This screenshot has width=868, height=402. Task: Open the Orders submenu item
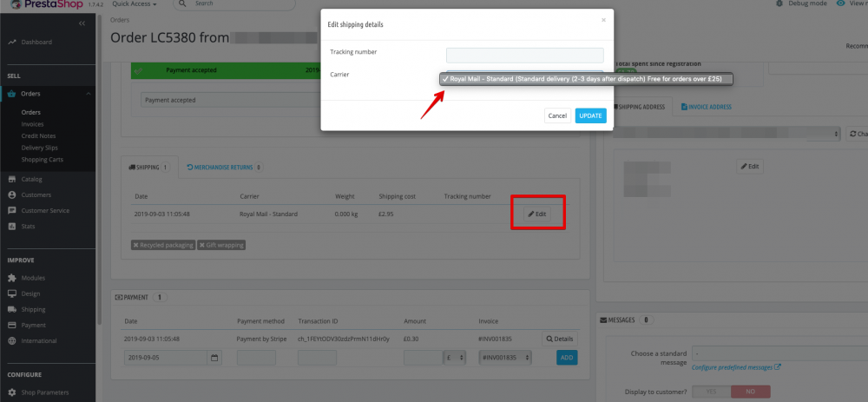(x=31, y=112)
